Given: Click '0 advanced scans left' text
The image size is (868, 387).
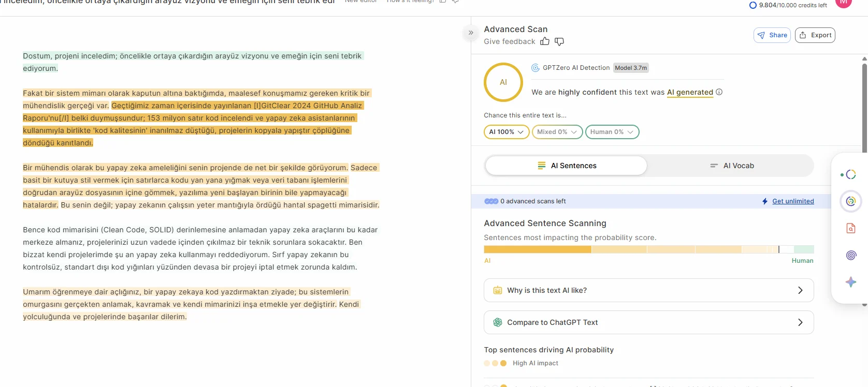Looking at the screenshot, I should coord(533,201).
